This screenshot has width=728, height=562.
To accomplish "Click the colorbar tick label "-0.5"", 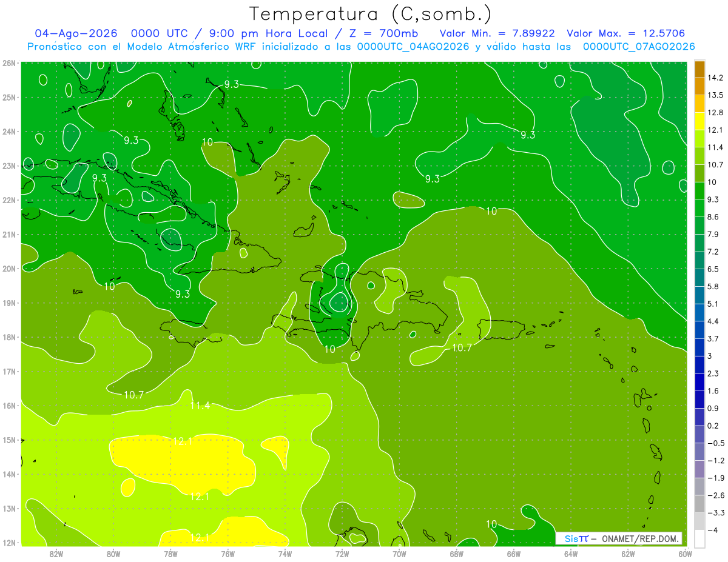I will tap(715, 443).
